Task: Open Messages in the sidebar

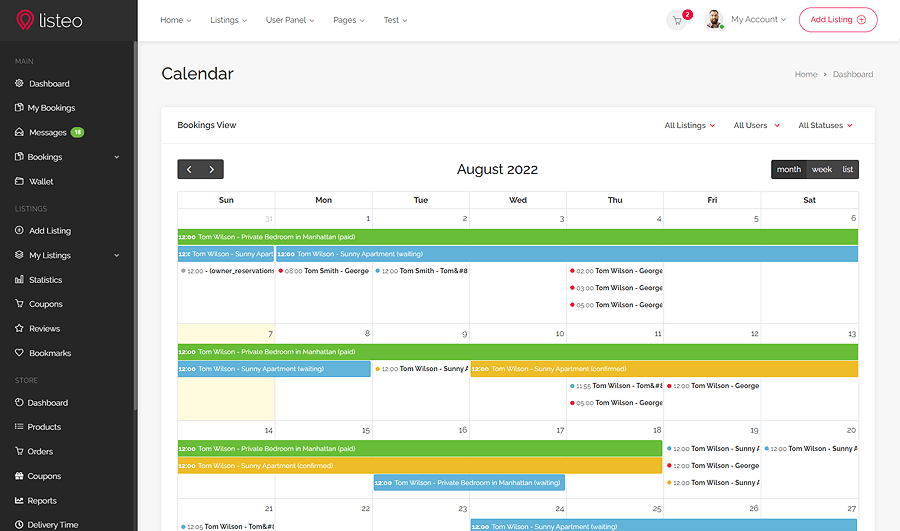Action: click(x=47, y=132)
